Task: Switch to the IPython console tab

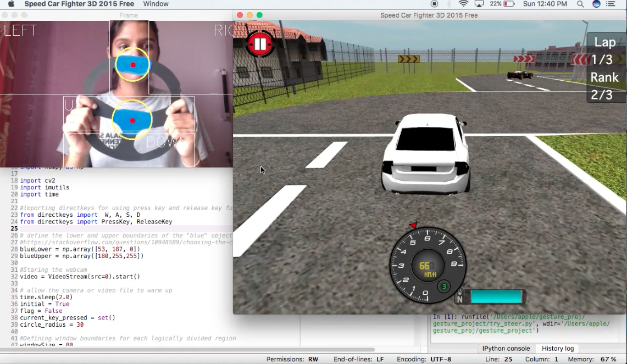Action: pos(506,349)
